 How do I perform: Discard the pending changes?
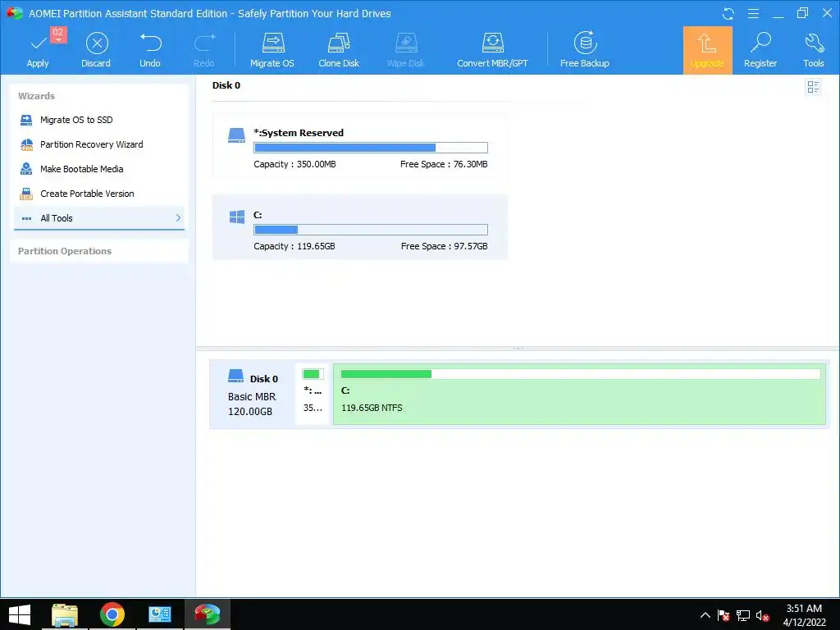pos(97,50)
